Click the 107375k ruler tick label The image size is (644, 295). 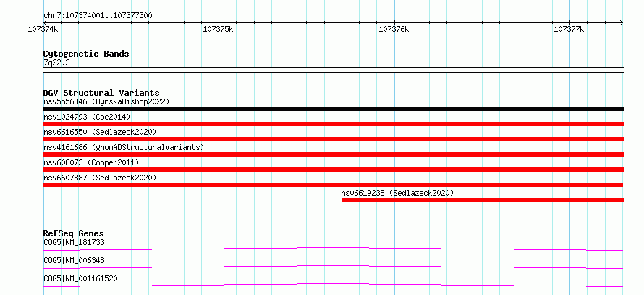pos(218,29)
